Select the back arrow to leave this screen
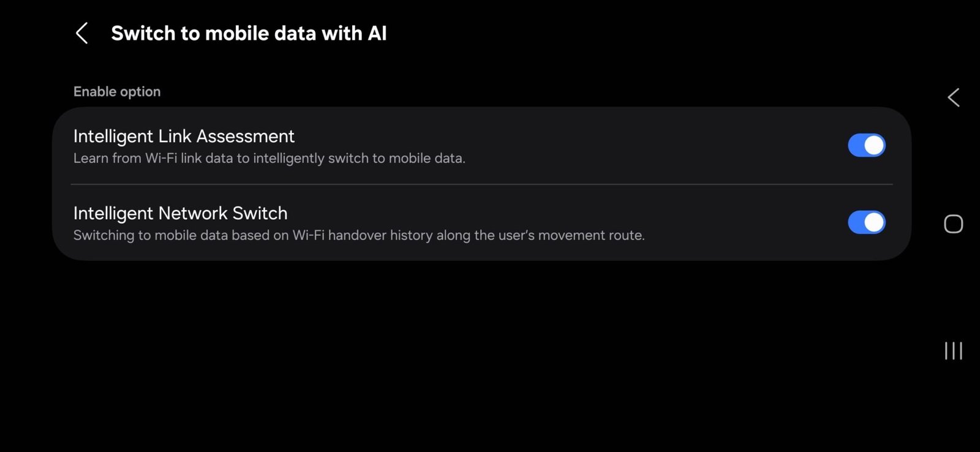The width and height of the screenshot is (980, 452). pos(82,33)
